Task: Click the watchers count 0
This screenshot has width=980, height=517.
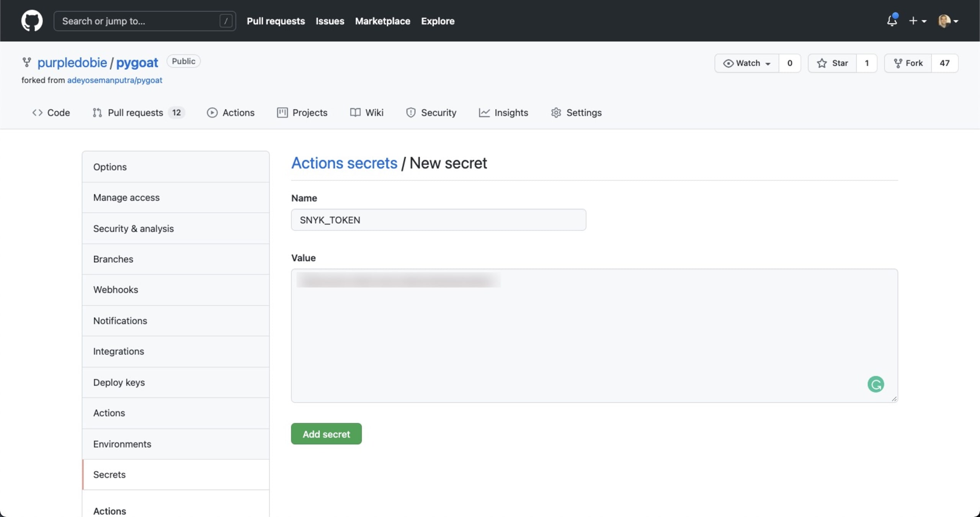Action: (x=789, y=63)
